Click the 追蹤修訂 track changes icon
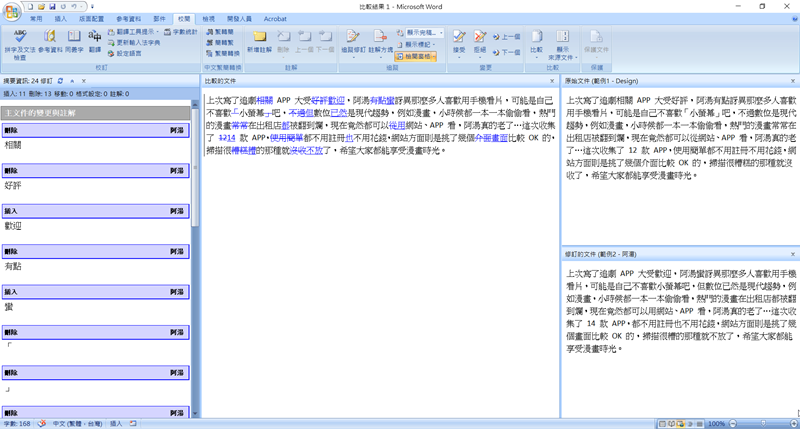This screenshot has width=800, height=429. (354, 41)
